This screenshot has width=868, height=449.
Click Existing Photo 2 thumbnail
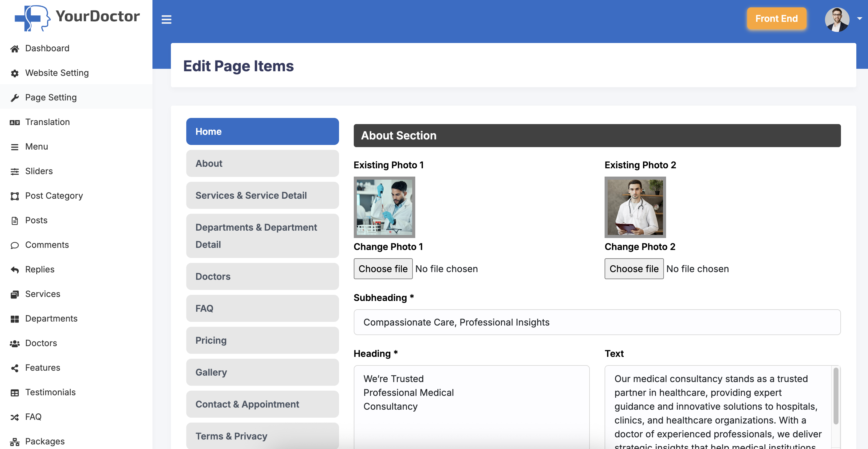pyautogui.click(x=635, y=207)
